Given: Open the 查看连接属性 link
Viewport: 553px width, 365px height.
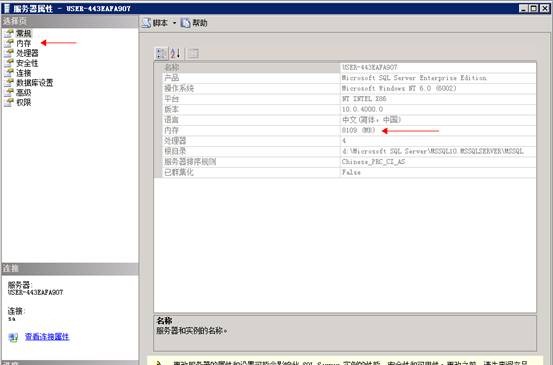Looking at the screenshot, I should 47,337.
